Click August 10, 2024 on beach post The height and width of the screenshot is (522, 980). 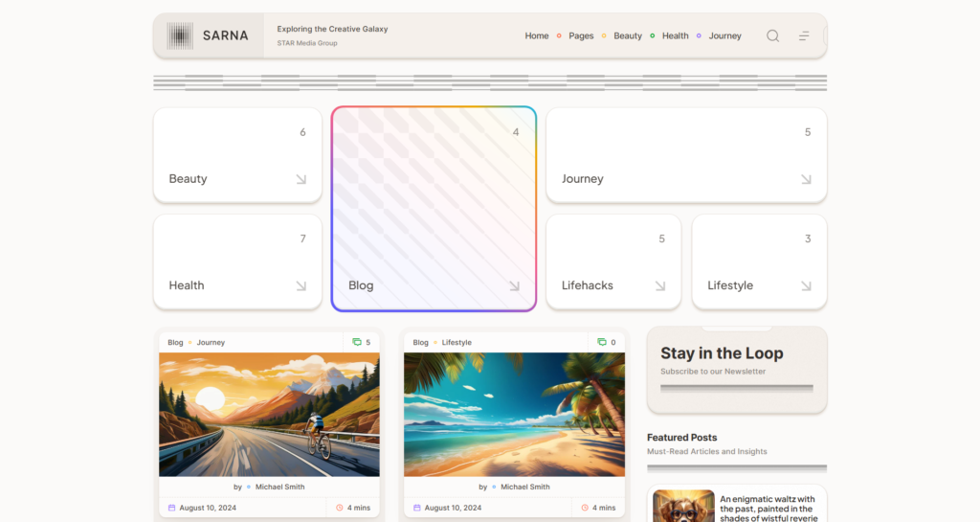point(453,508)
